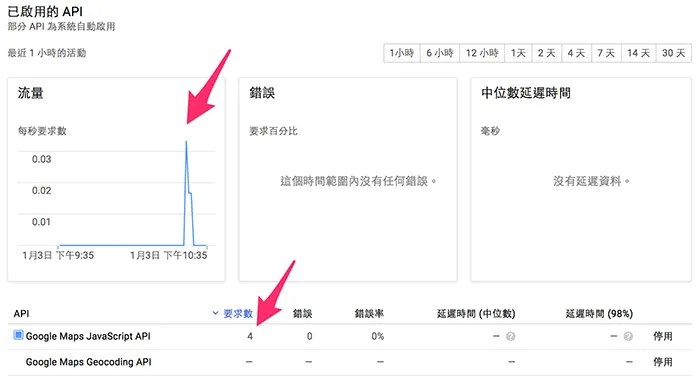Screen dimensions: 700x379
Task: Click the 最近 1 小時的活動 label
Action: [x=47, y=53]
